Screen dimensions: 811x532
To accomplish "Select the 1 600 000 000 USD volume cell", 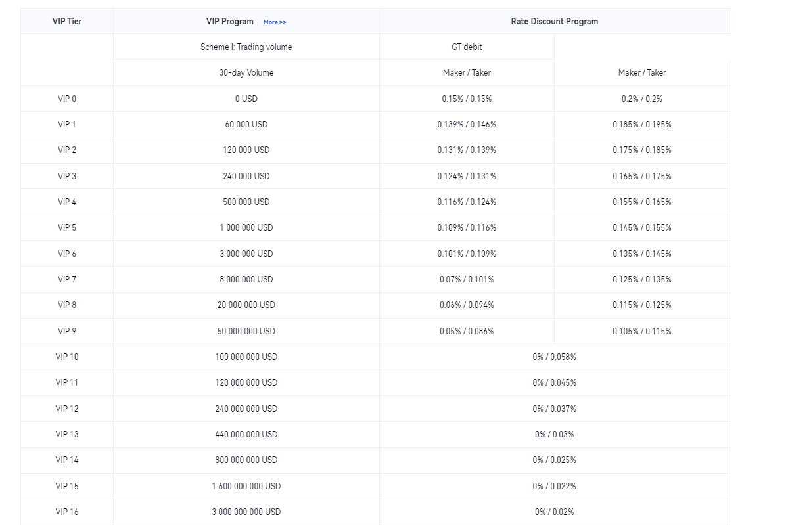I will [x=246, y=486].
